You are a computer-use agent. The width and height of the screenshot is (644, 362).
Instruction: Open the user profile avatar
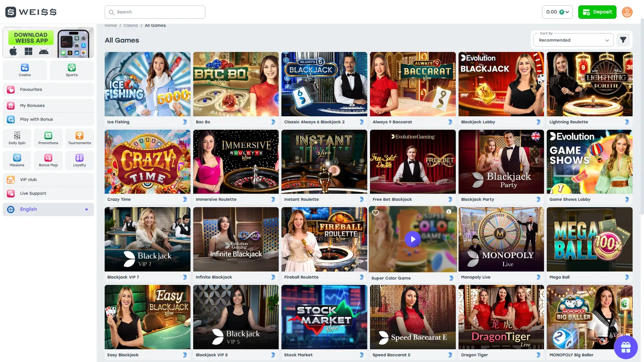point(627,12)
